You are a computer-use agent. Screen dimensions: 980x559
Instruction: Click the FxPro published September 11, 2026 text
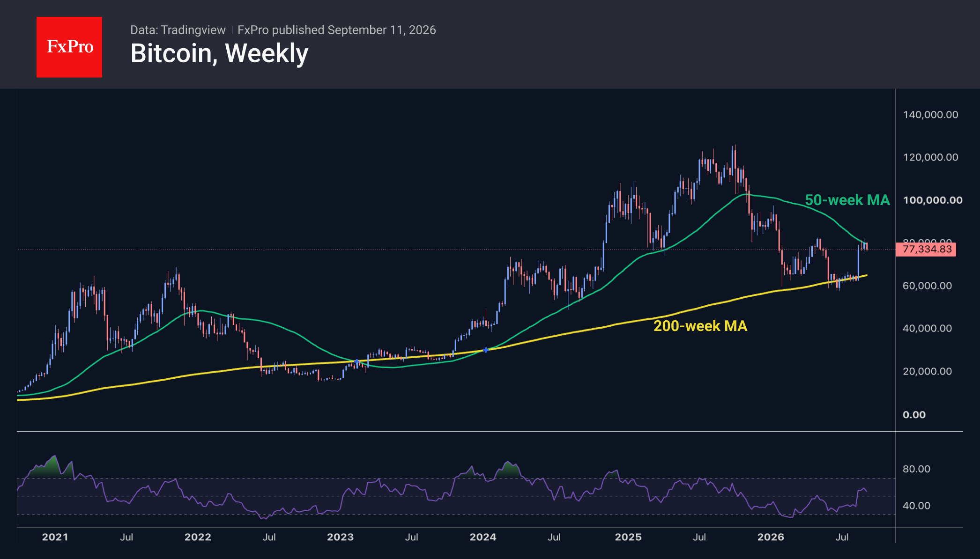(336, 30)
